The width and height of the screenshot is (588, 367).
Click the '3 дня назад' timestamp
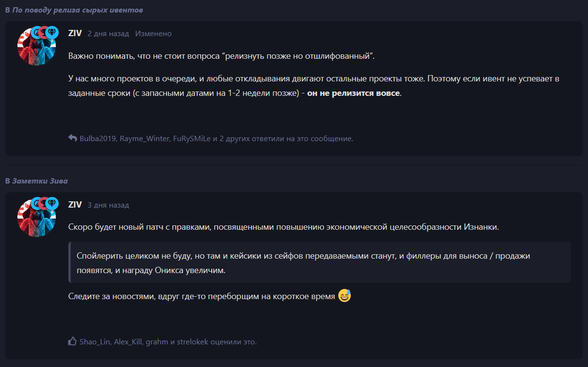point(108,205)
